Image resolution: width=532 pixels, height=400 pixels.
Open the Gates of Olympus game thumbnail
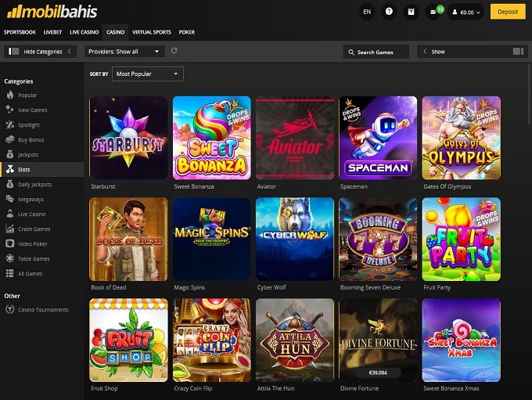click(x=461, y=138)
